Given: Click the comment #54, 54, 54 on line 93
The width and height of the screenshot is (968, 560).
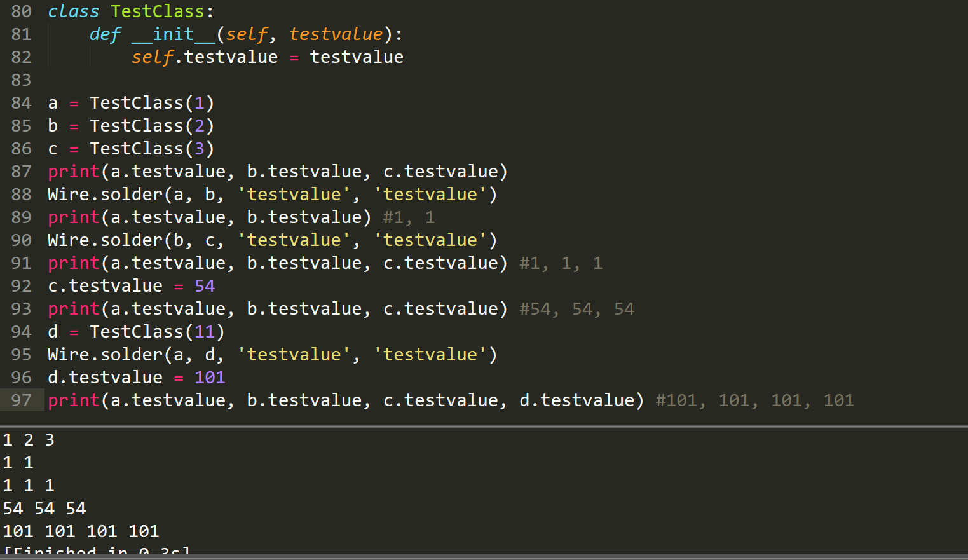Looking at the screenshot, I should click(x=575, y=308).
